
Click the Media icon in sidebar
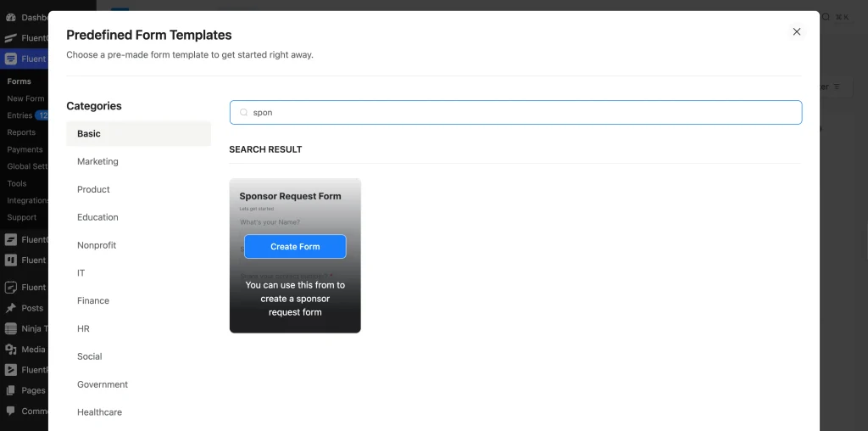(x=10, y=349)
